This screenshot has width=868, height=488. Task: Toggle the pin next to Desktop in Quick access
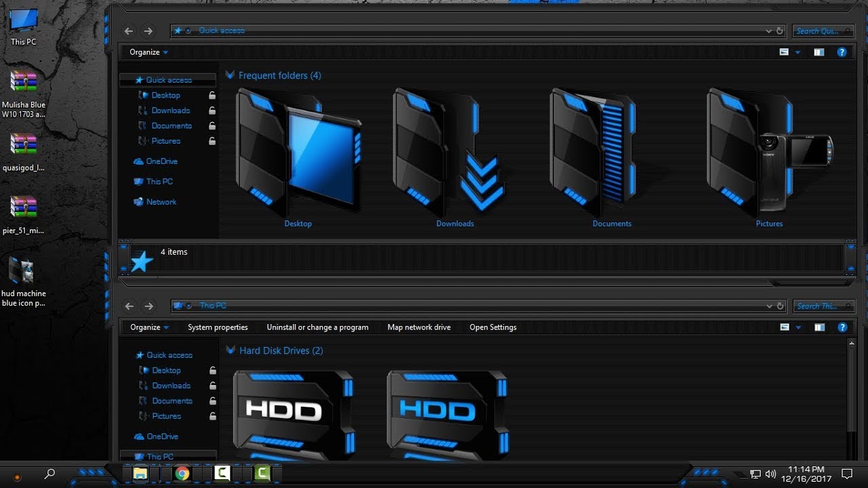[x=212, y=95]
